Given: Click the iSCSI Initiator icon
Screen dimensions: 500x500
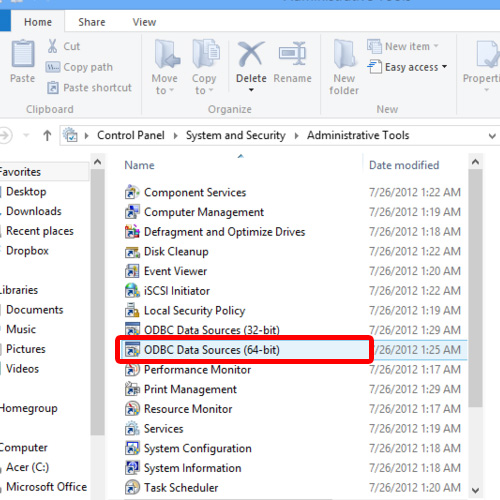Looking at the screenshot, I should click(132, 291).
